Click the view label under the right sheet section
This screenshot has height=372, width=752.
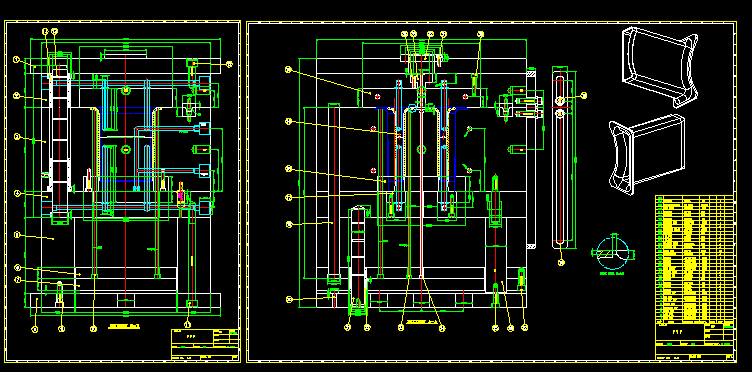(x=422, y=322)
